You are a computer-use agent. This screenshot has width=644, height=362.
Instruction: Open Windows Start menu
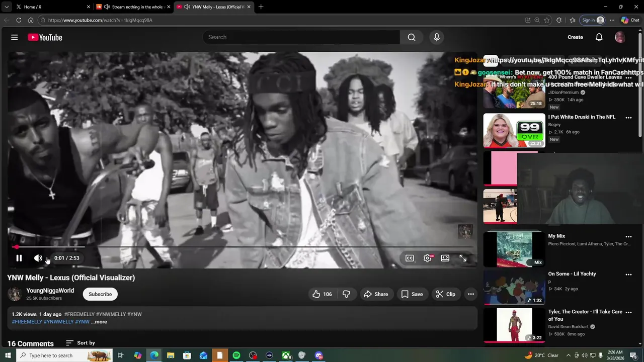pyautogui.click(x=8, y=355)
